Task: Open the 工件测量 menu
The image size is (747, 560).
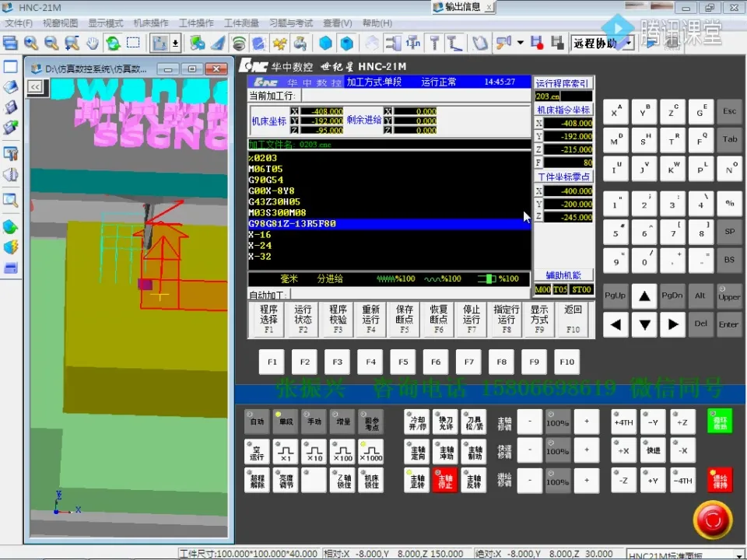Action: (240, 23)
